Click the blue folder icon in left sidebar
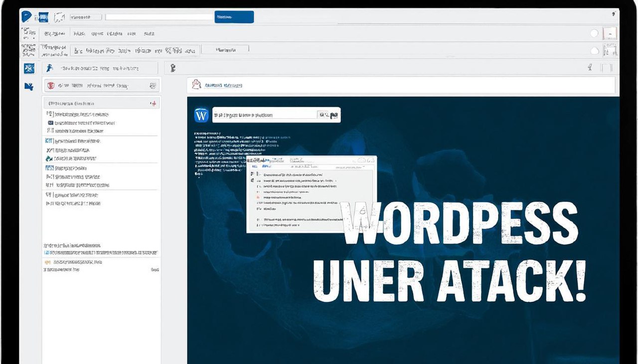The width and height of the screenshot is (638, 364). pyautogui.click(x=29, y=86)
